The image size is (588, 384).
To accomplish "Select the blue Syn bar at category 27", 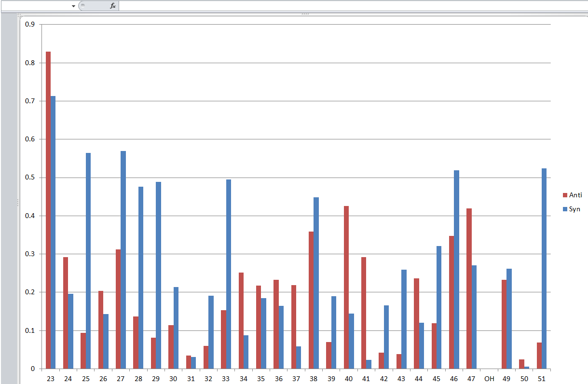I will point(123,260).
